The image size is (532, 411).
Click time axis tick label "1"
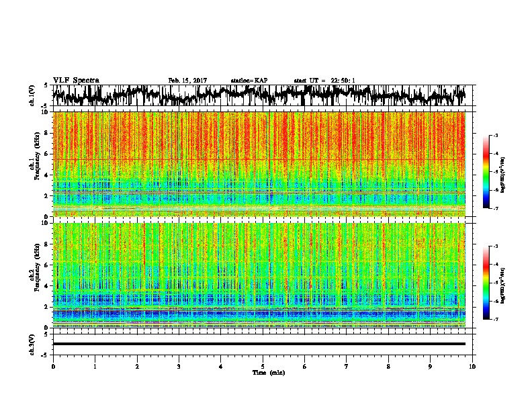pos(95,367)
